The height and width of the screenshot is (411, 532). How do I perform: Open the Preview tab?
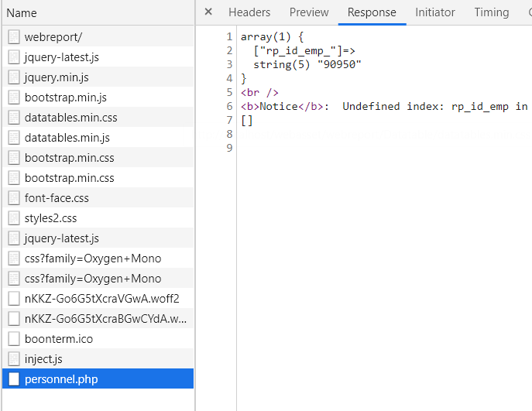pos(309,12)
